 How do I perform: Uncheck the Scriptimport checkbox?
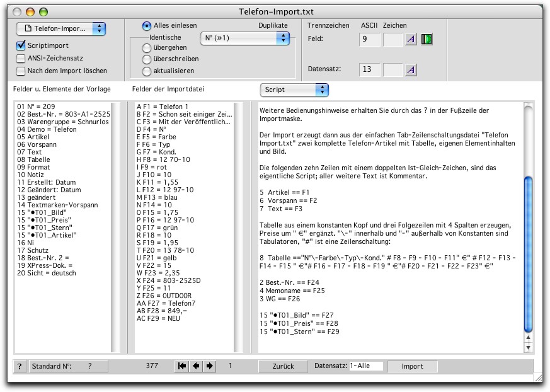[21, 46]
